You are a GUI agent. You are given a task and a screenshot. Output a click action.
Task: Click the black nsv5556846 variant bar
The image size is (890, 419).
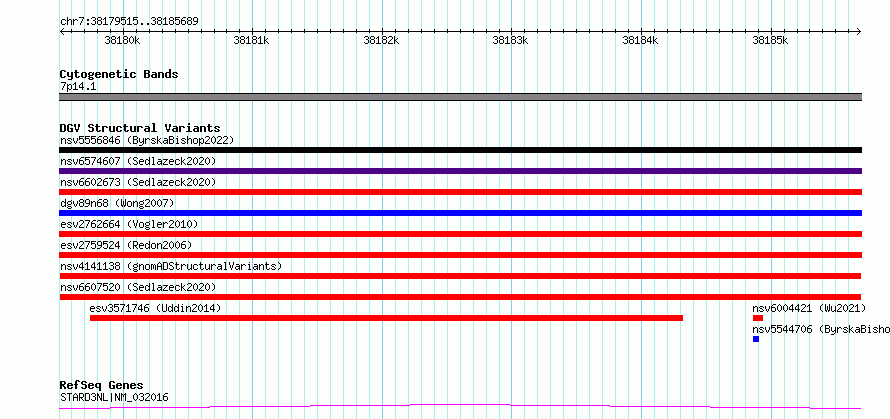click(460, 150)
